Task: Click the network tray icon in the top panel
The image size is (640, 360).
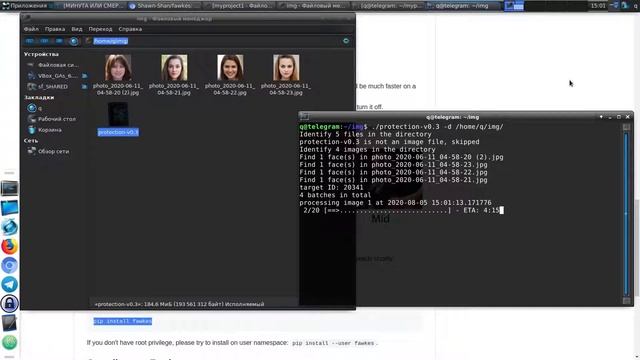Action: (x=615, y=6)
